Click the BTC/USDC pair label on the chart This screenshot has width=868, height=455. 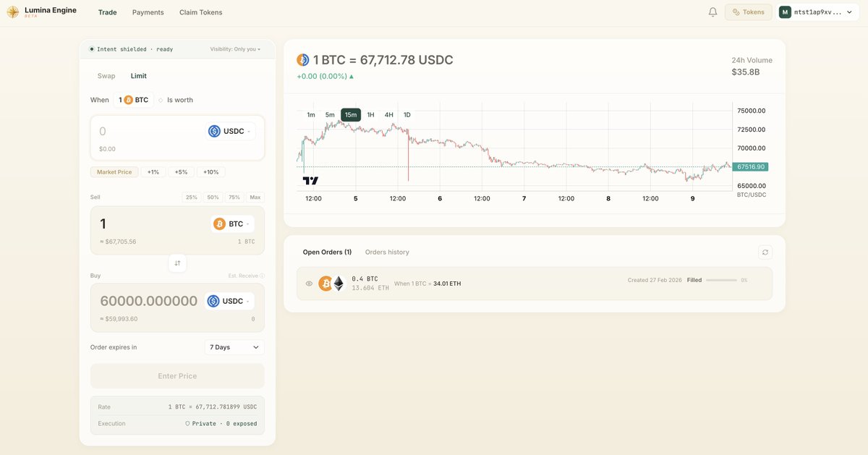(x=752, y=195)
